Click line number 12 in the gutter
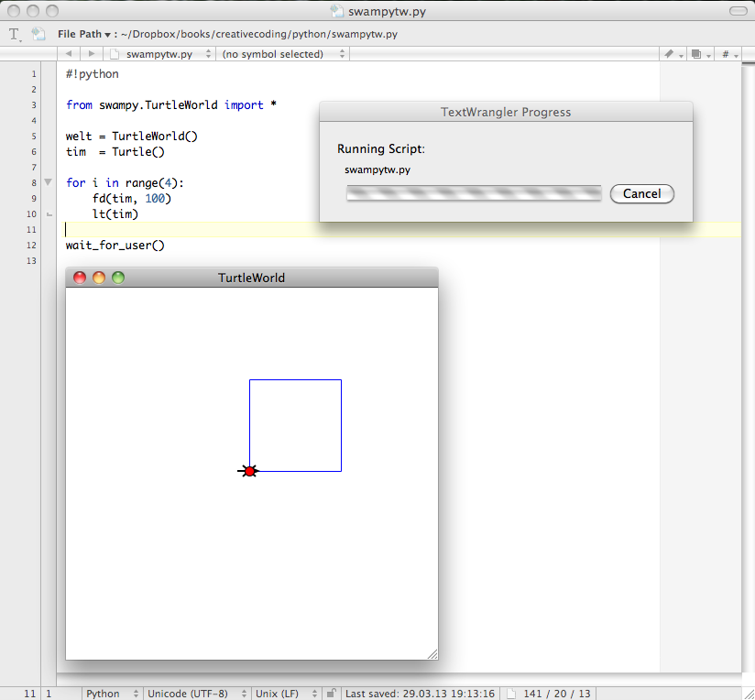 (x=31, y=245)
